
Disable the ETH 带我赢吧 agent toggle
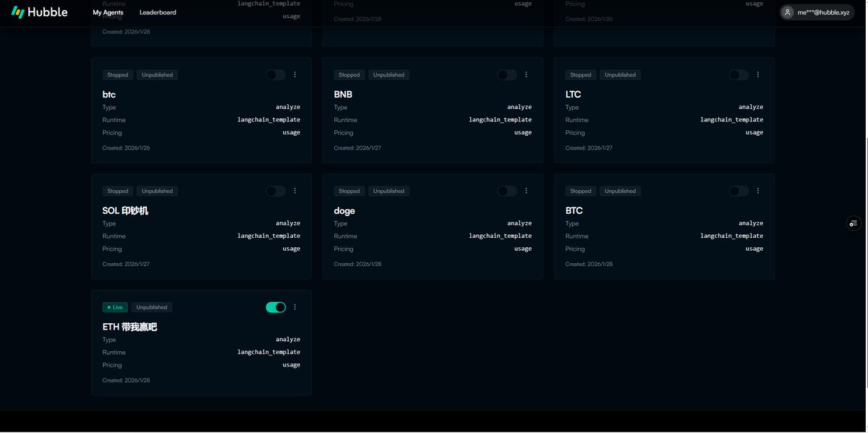[x=276, y=307]
